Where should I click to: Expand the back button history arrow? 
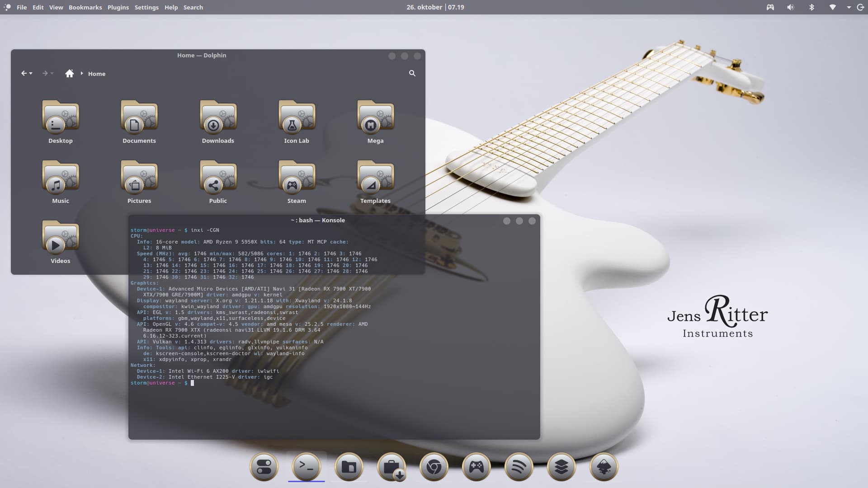(31, 73)
